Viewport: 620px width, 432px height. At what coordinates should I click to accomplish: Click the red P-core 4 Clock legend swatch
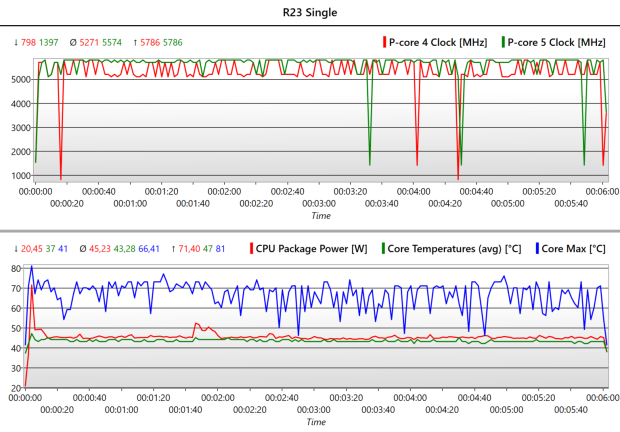[x=382, y=43]
